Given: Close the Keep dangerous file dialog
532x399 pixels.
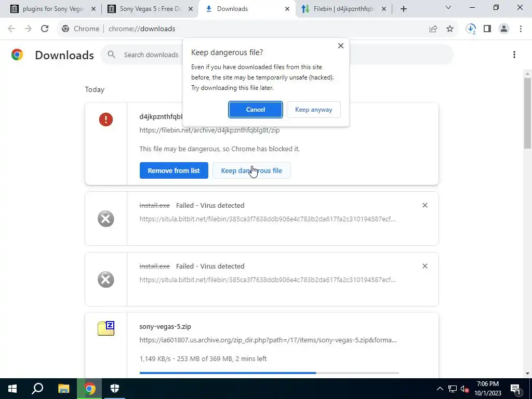Looking at the screenshot, I should [341, 46].
